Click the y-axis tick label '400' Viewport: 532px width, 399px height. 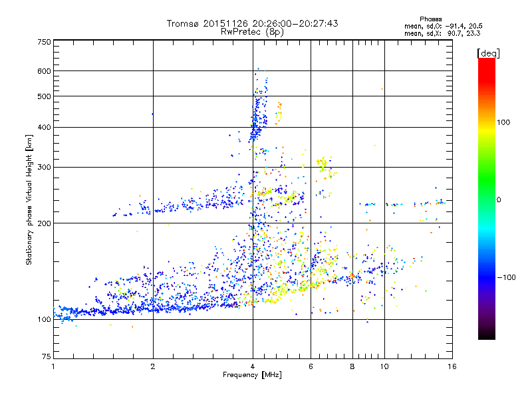coord(45,128)
